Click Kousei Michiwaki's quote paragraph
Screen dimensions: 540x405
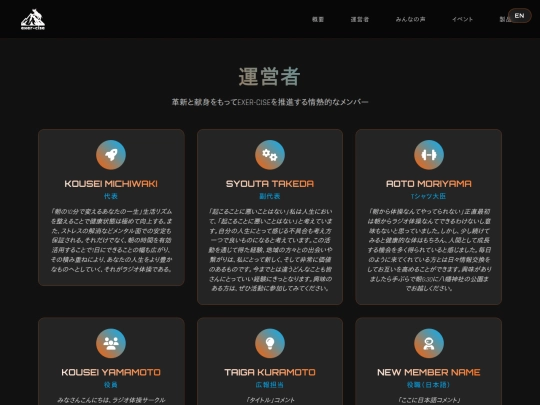111,240
